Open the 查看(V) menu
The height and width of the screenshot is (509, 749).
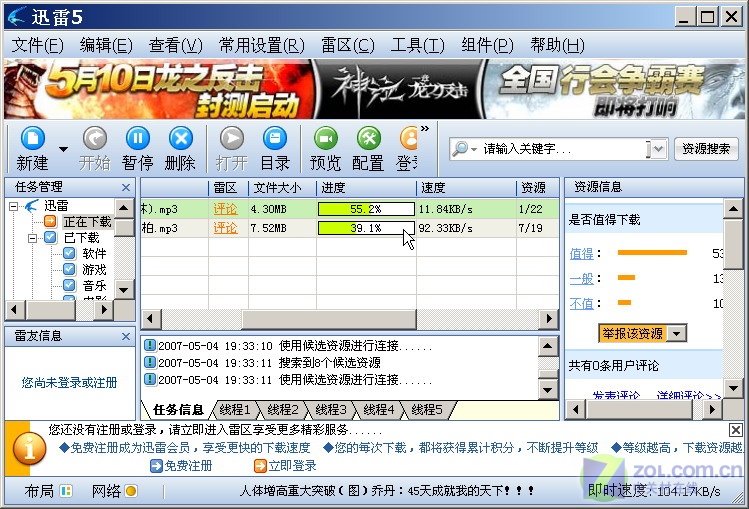click(x=175, y=45)
